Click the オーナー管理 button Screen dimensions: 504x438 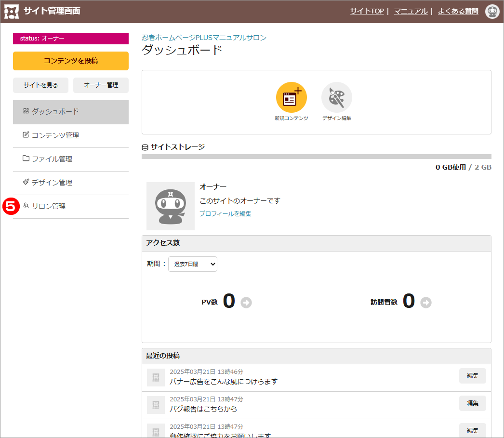tap(101, 85)
